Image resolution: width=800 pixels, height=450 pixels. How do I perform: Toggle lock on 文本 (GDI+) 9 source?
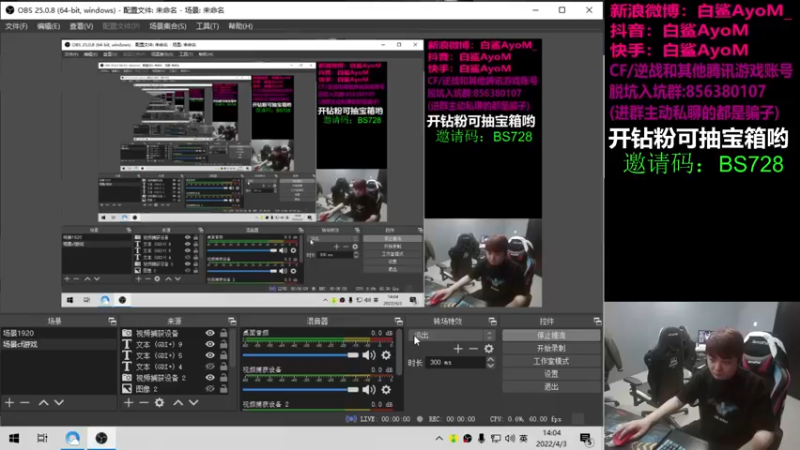point(223,344)
